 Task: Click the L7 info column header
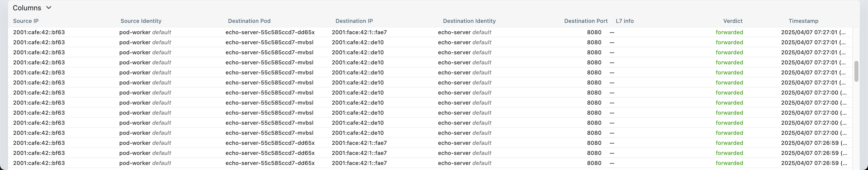tap(624, 21)
